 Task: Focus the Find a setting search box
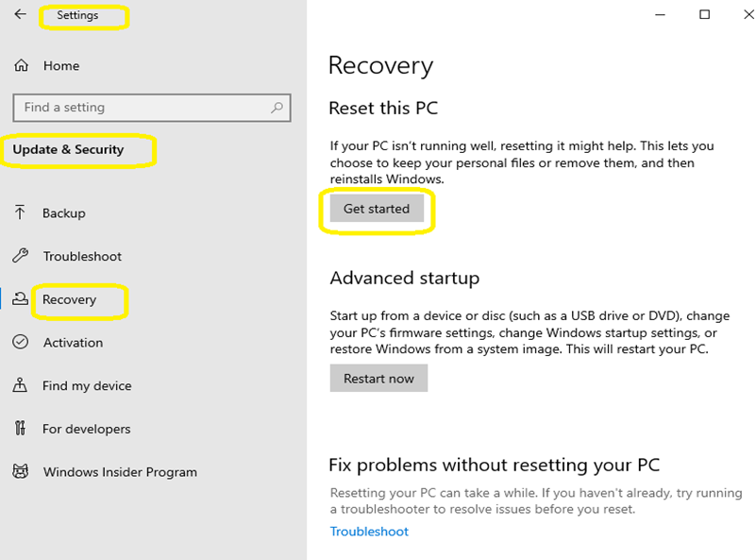pyautogui.click(x=142, y=108)
